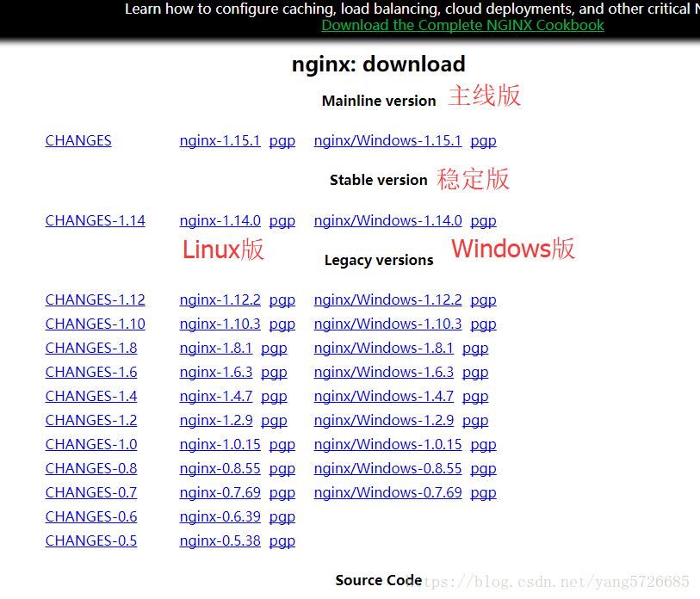Download nginx-1.15.1 source
This screenshot has width=700, height=599.
click(x=220, y=140)
